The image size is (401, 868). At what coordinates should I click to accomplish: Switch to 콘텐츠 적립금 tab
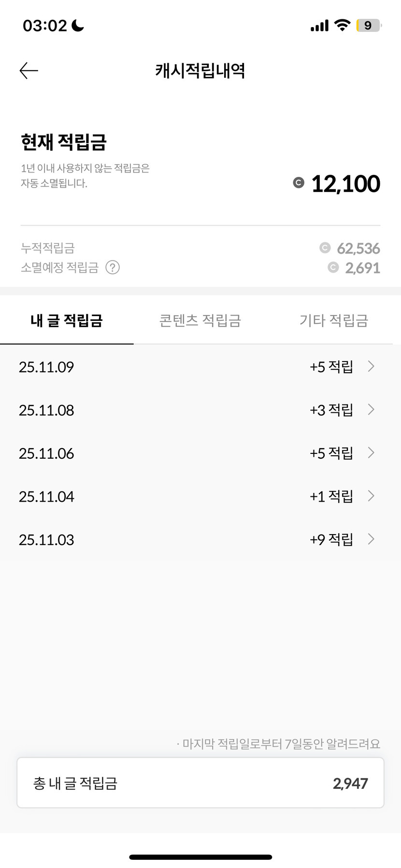(200, 320)
